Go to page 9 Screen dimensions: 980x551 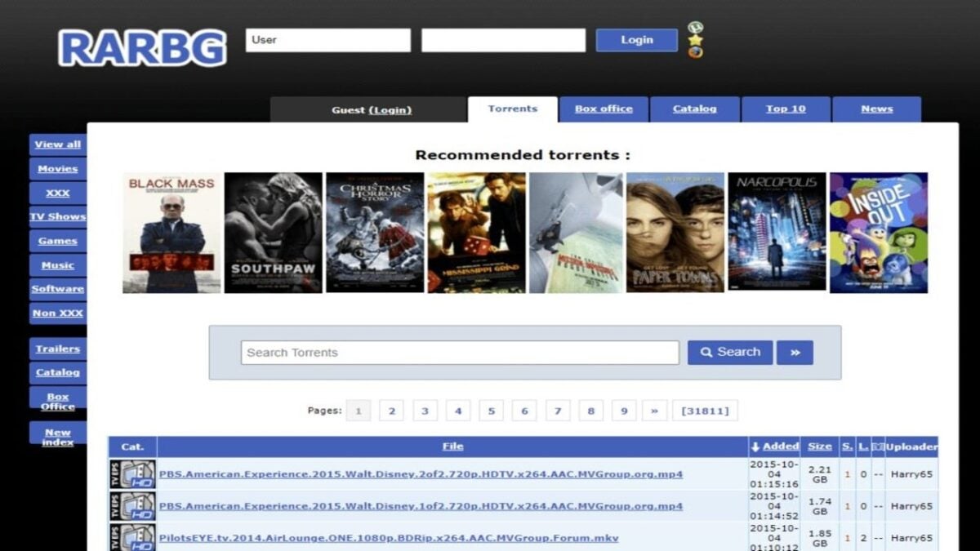coord(624,411)
